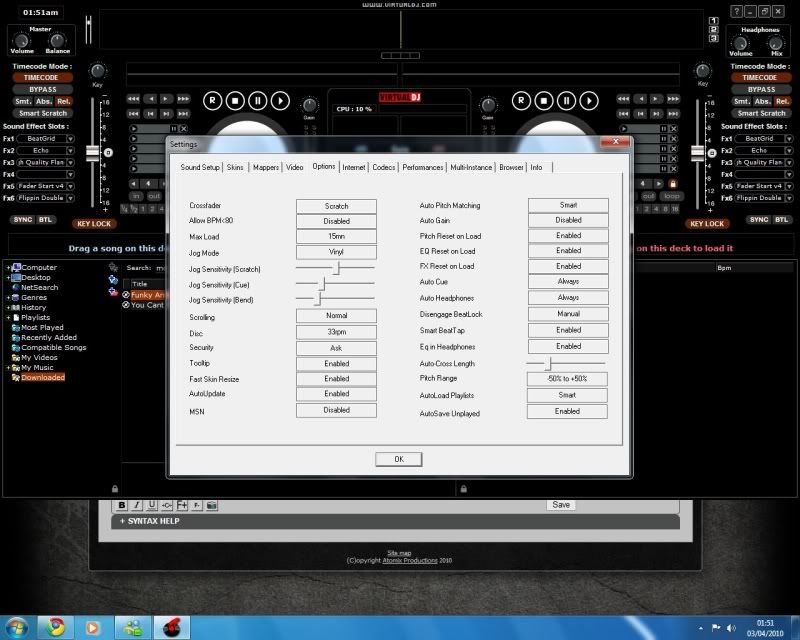Click the Save button on the web page
The image size is (800, 640).
coord(561,505)
